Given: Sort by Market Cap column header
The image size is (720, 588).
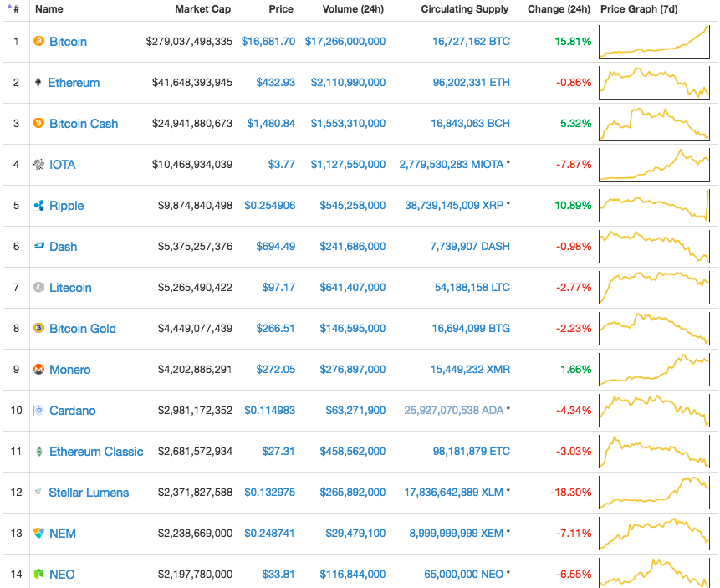Looking at the screenshot, I should point(202,9).
